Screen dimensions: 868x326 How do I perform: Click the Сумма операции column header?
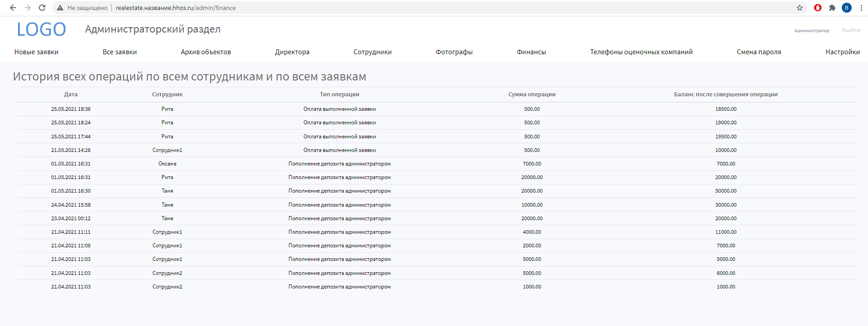(x=532, y=94)
